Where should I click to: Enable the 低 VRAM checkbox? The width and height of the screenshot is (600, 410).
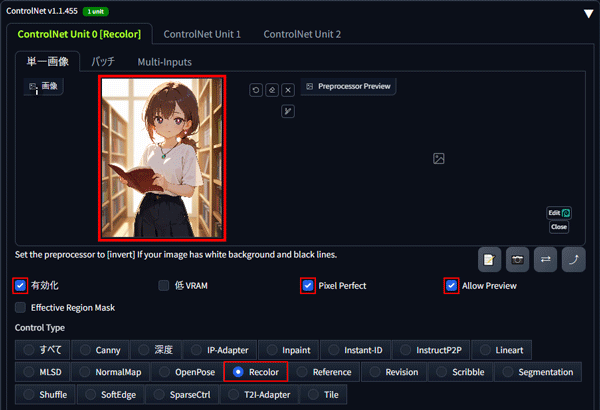(164, 286)
